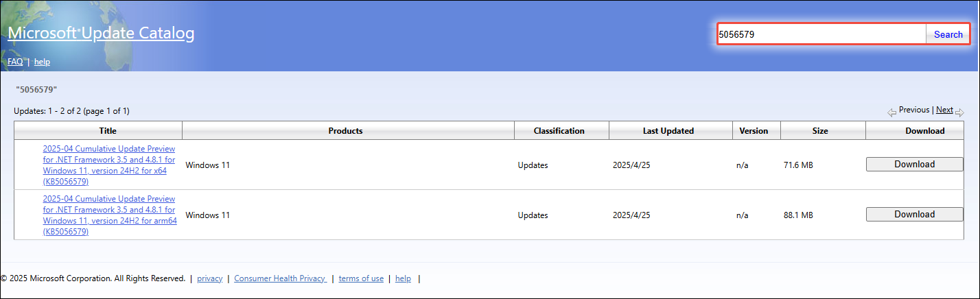Viewport: 980px width, 299px height.
Task: Open the Microsoft Update Catalog home link
Action: [x=101, y=33]
